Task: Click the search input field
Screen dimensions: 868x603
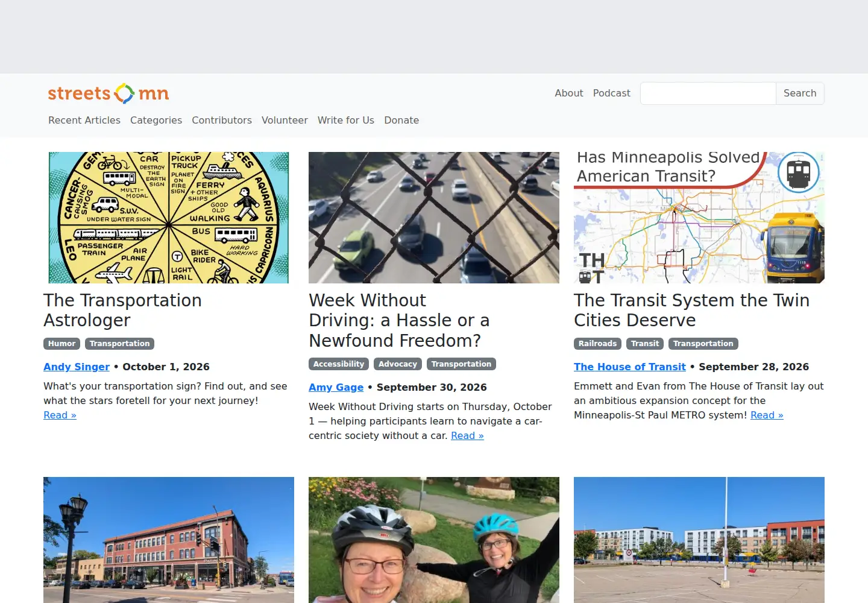Action: pyautogui.click(x=708, y=93)
